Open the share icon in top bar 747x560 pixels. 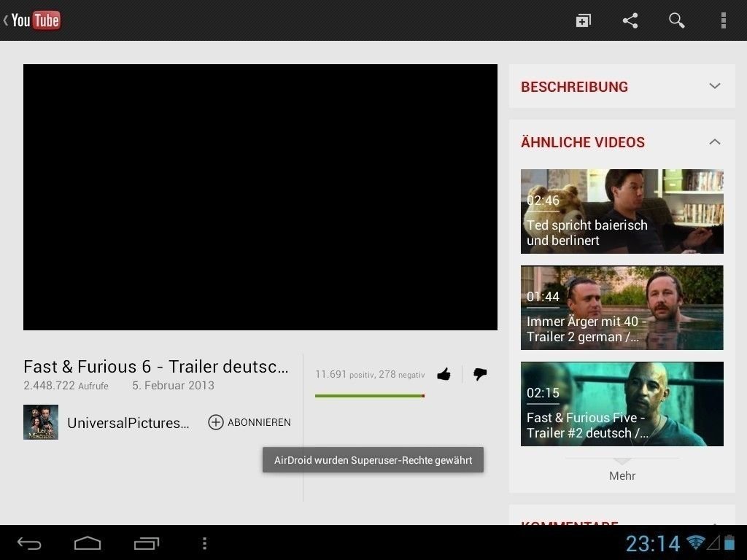point(630,20)
